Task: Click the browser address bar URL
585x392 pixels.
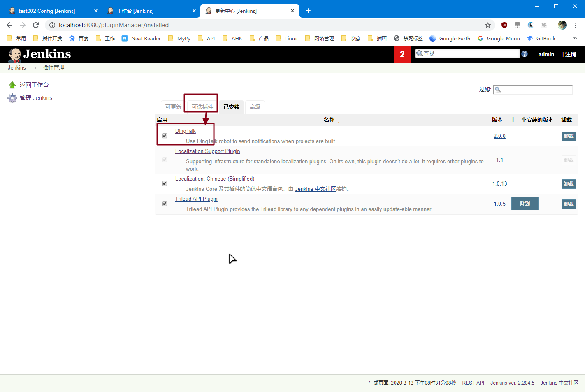Action: [114, 25]
